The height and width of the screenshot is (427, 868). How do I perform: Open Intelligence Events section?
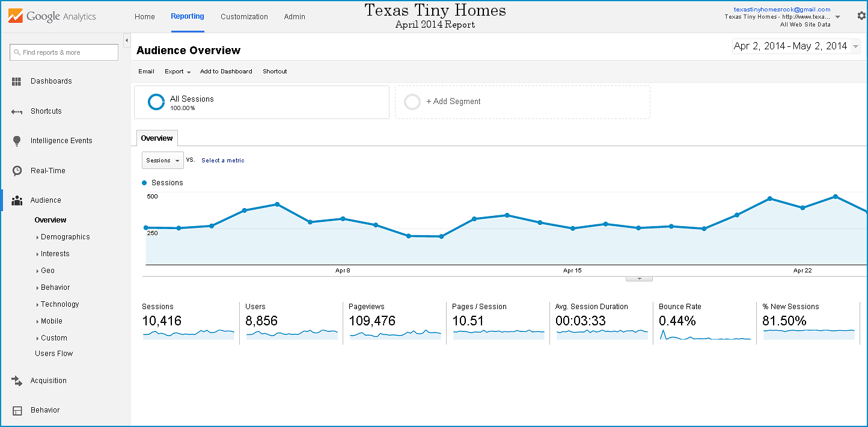[x=61, y=141]
